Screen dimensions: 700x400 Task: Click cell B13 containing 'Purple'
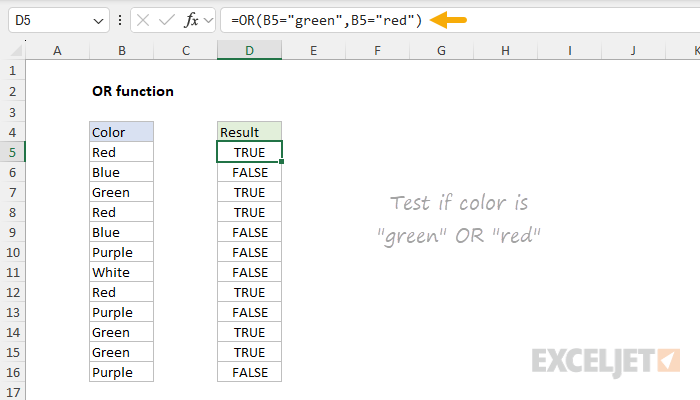point(121,312)
